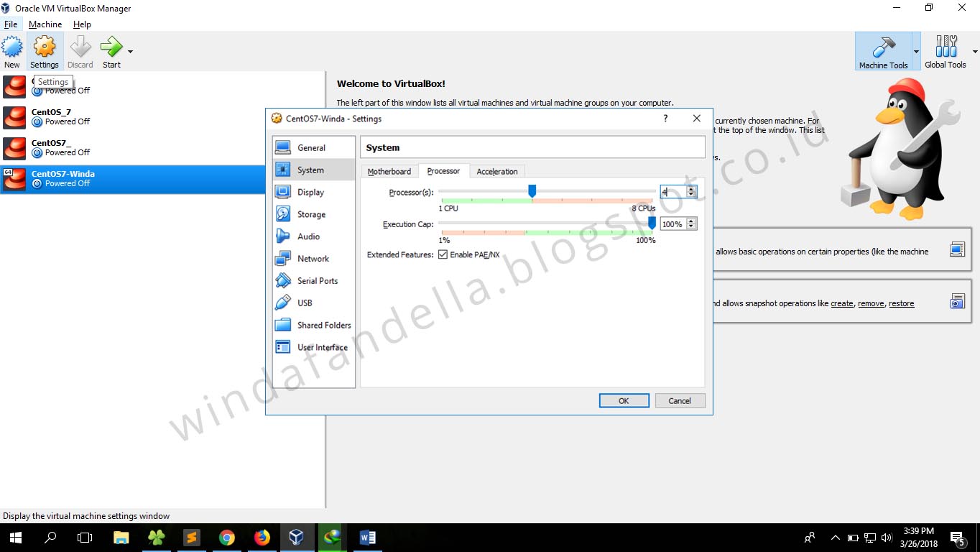Open the Audio settings category
The height and width of the screenshot is (552, 980).
point(314,236)
